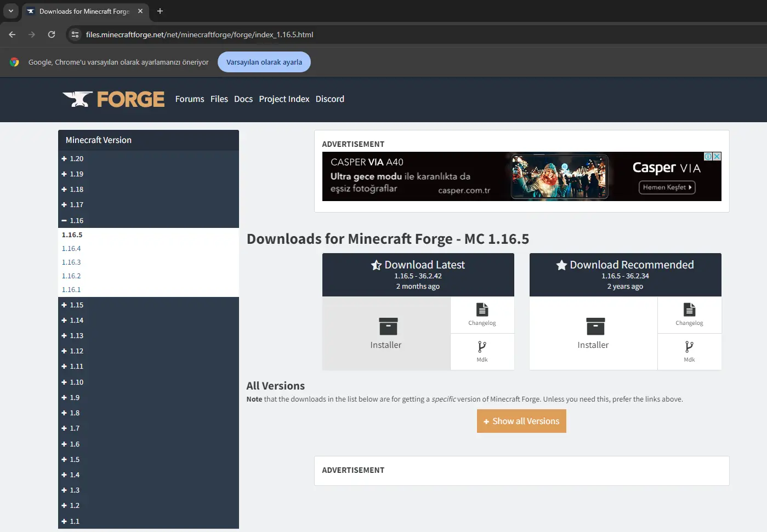
Task: Open the Changelog under Download Recommended
Action: tap(689, 315)
